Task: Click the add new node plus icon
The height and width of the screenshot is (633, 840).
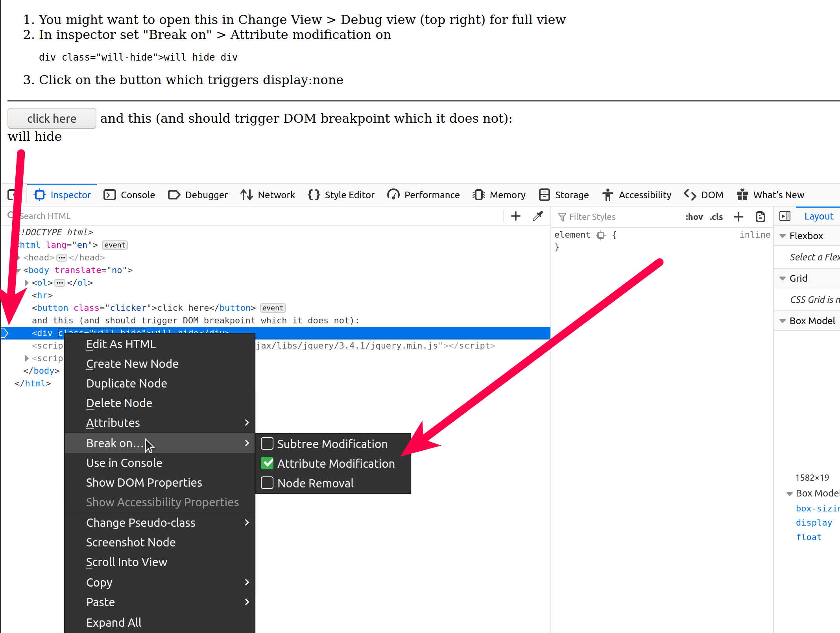Action: [x=515, y=216]
